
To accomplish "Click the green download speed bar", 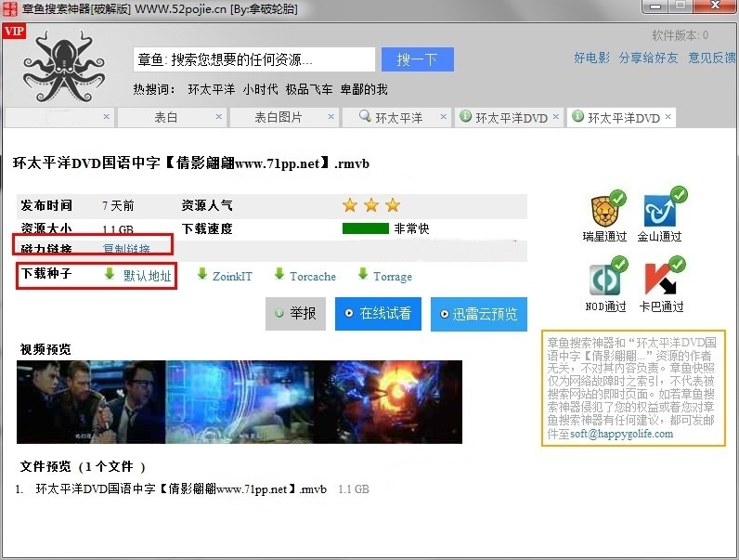I will pyautogui.click(x=365, y=228).
